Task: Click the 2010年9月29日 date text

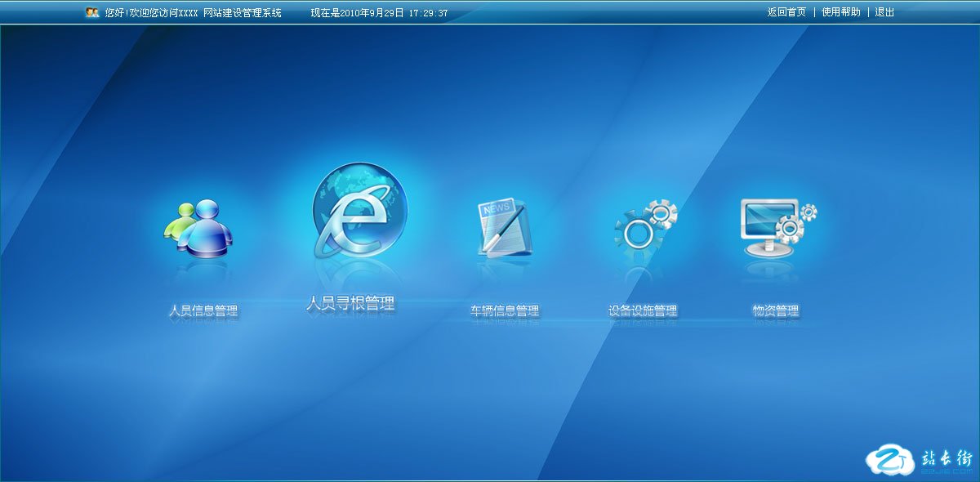Action: pyautogui.click(x=372, y=13)
